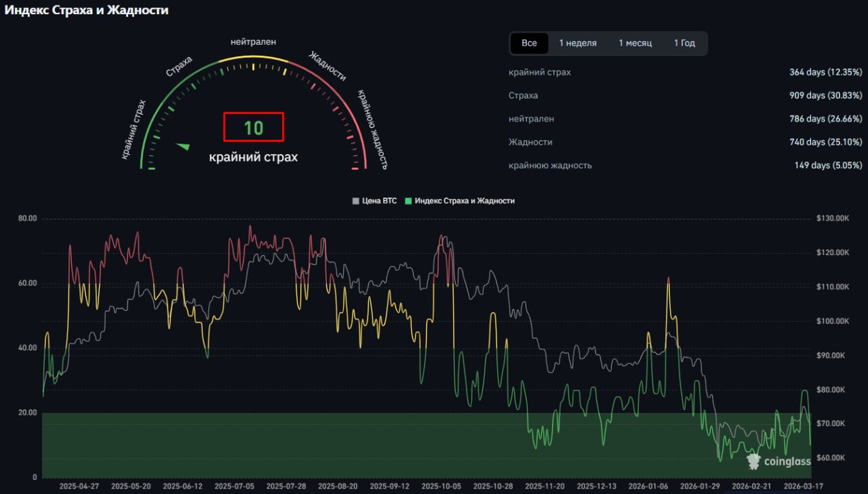Image resolution: width=868 pixels, height=494 pixels.
Task: Click the green gauge needle pointer
Action: coord(183,146)
